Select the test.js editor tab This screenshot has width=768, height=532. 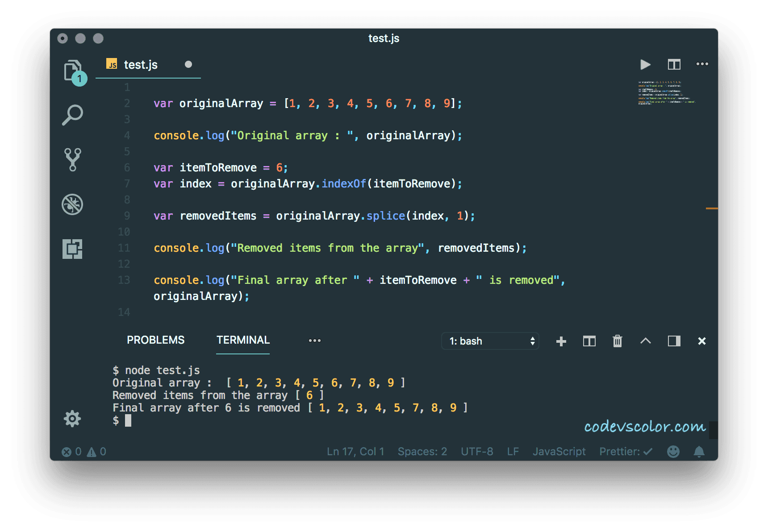click(140, 65)
